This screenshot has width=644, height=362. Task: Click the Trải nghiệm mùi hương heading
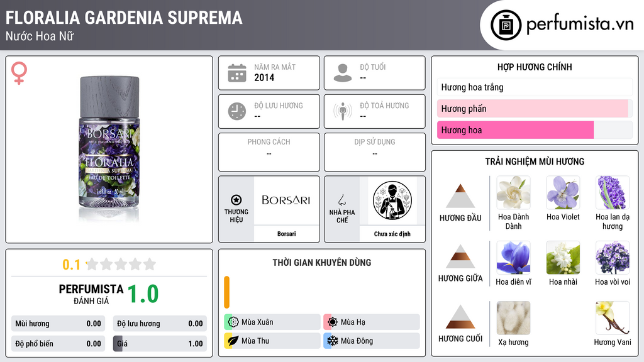(x=535, y=162)
